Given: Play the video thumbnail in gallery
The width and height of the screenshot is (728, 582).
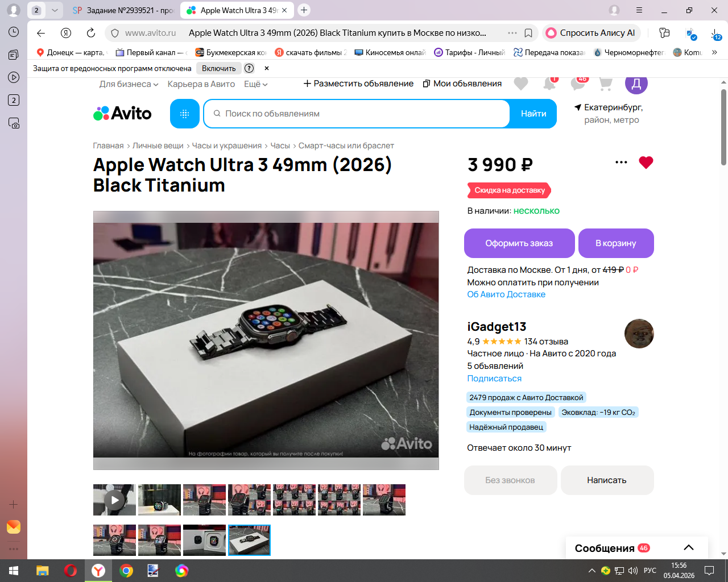Looking at the screenshot, I should [114, 500].
